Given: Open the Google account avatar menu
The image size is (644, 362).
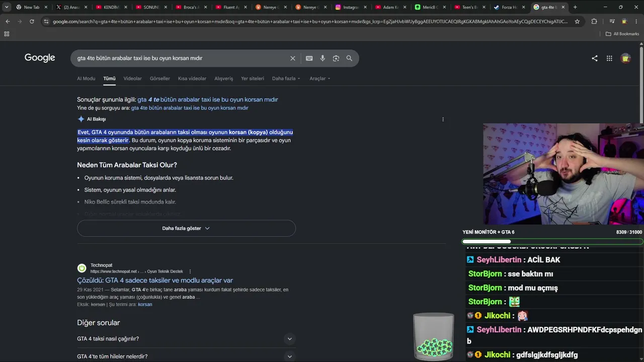Looking at the screenshot, I should [x=626, y=58].
